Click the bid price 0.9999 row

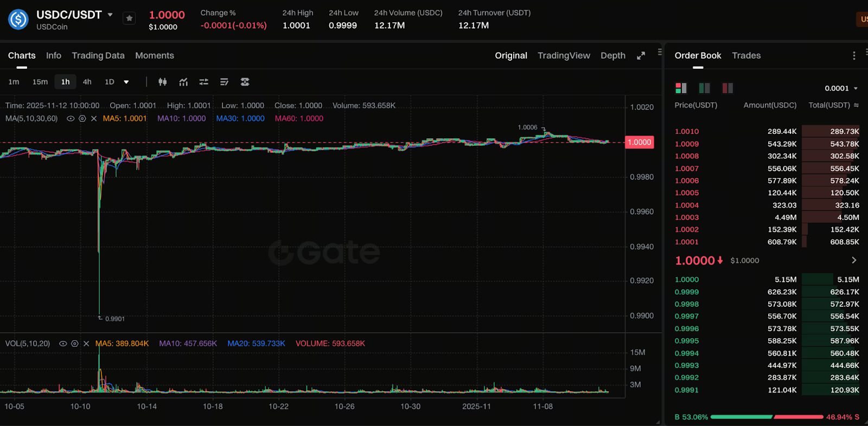tap(767, 292)
